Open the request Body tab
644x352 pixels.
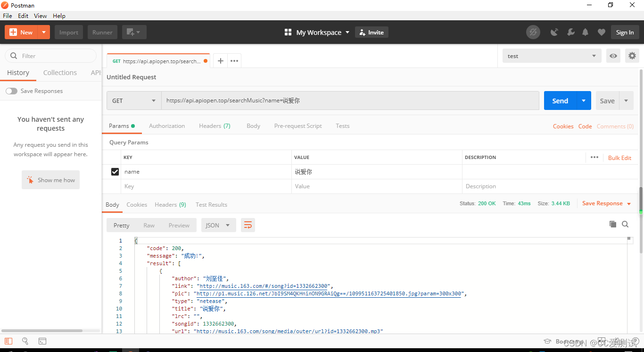click(x=253, y=126)
